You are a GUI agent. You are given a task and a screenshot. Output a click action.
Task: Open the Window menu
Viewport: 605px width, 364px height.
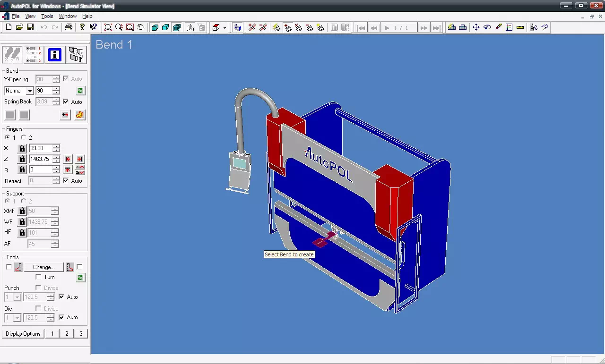click(68, 16)
